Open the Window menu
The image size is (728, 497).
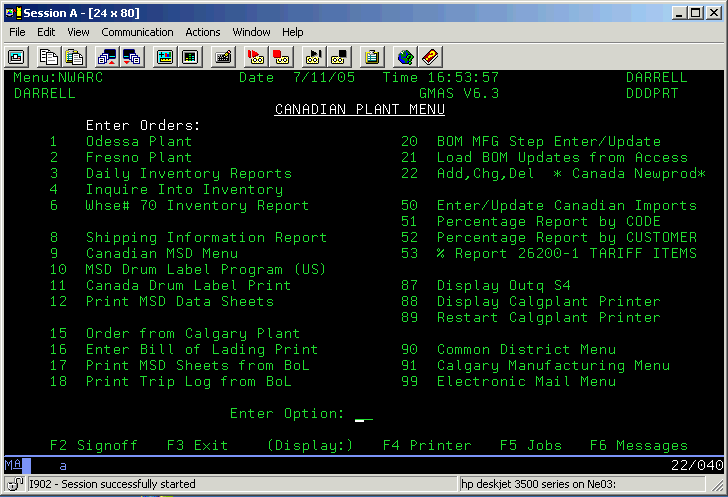(251, 32)
